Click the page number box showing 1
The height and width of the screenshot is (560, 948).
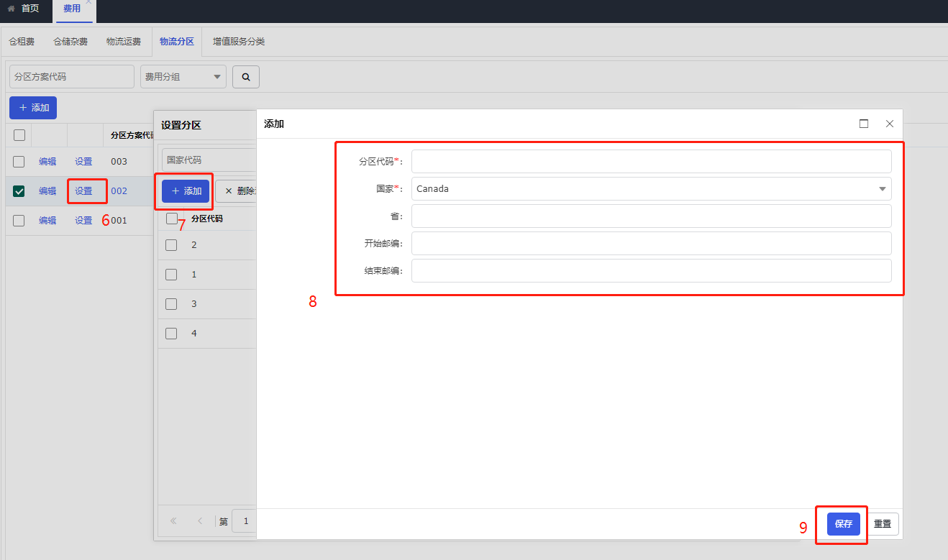tap(245, 521)
